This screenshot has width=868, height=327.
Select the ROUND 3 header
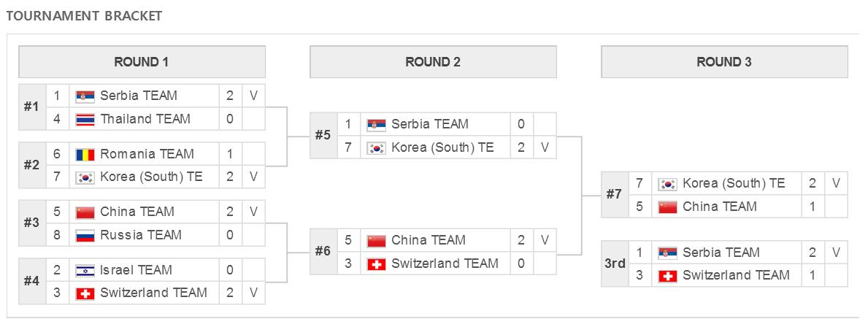724,62
